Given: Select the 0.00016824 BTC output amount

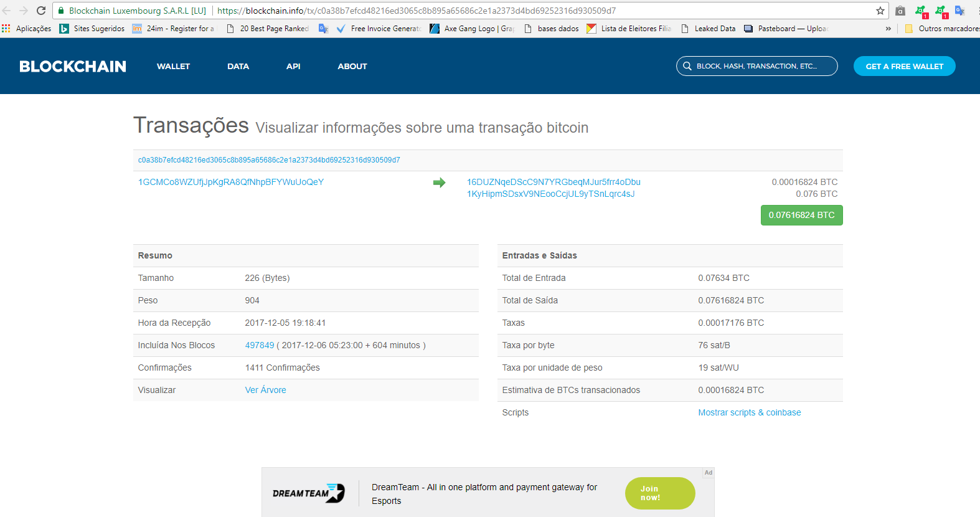Looking at the screenshot, I should tap(804, 182).
